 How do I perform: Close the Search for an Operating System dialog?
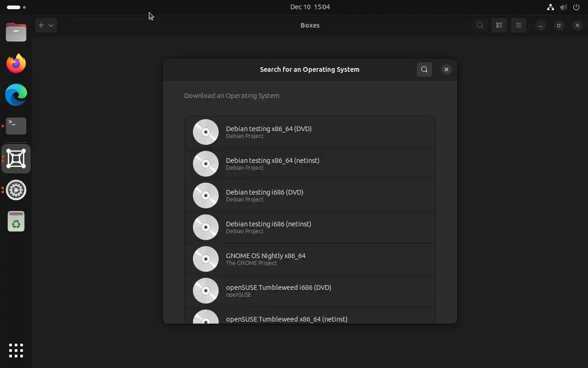pos(446,69)
